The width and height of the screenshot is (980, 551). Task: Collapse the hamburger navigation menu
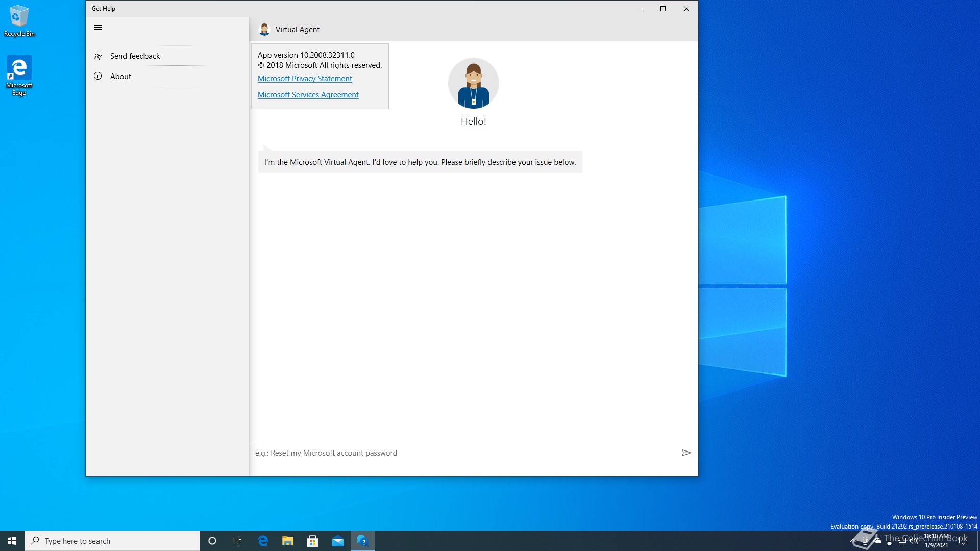tap(98, 28)
